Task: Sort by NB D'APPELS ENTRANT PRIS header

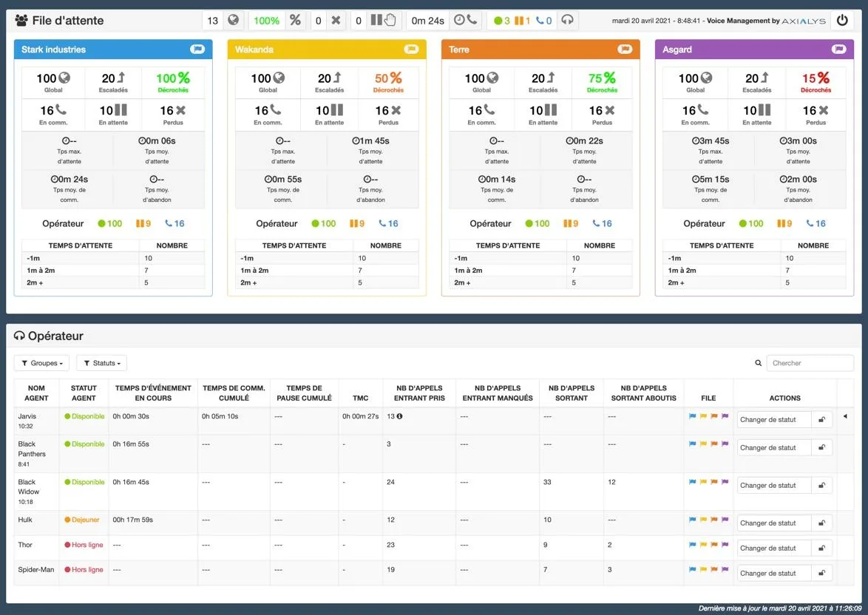Action: coord(419,393)
